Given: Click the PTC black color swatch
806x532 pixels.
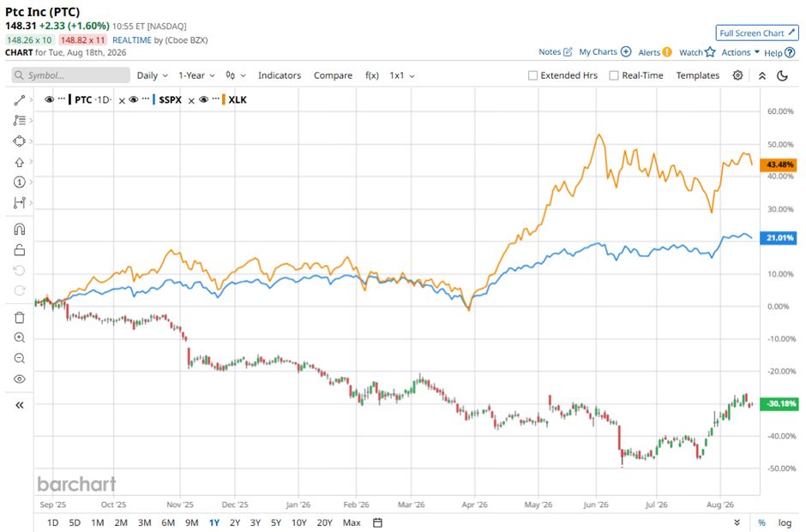Looking at the screenshot, I should [x=70, y=99].
